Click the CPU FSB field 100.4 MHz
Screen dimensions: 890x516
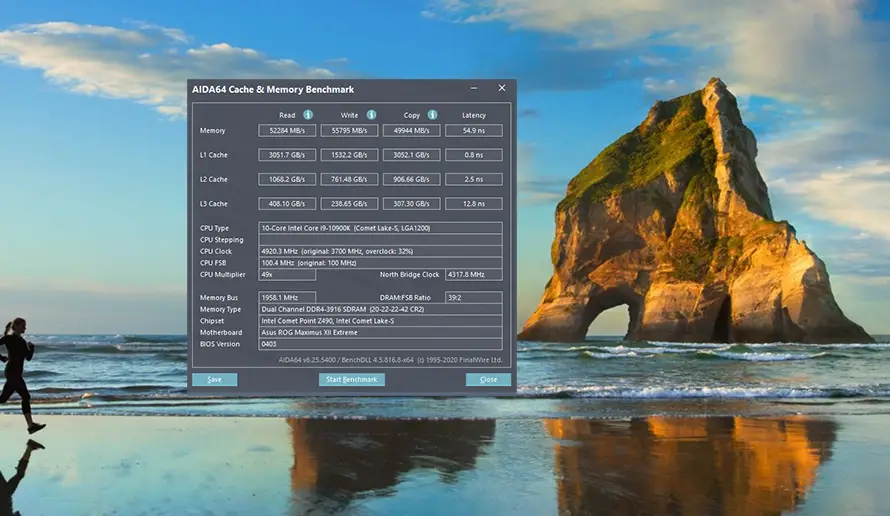(380, 263)
